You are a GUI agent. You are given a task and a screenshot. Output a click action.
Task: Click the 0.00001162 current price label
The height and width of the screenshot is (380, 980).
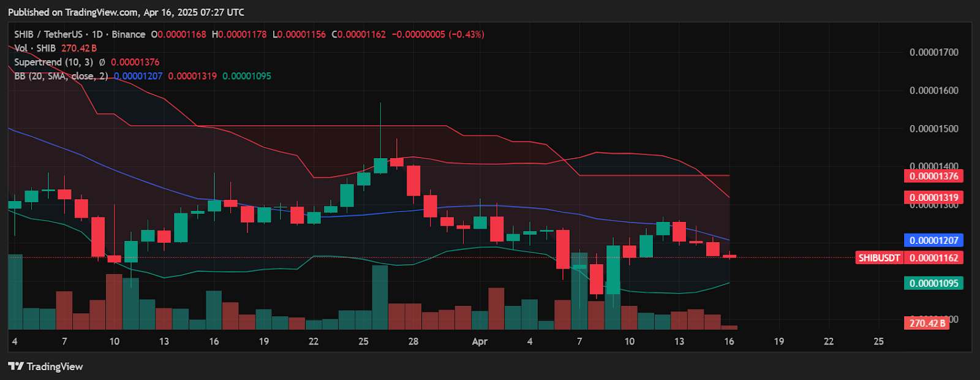click(x=933, y=258)
